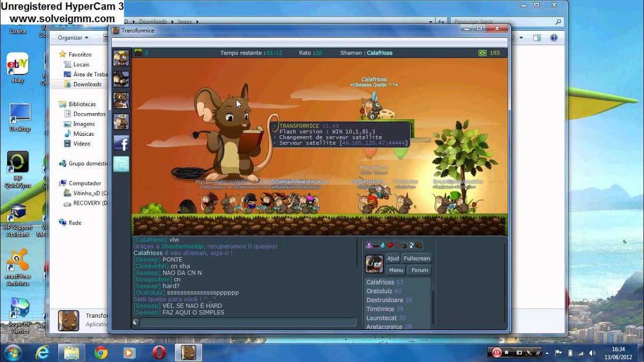
Task: Open Documentos library in Explorer
Action: [89, 114]
